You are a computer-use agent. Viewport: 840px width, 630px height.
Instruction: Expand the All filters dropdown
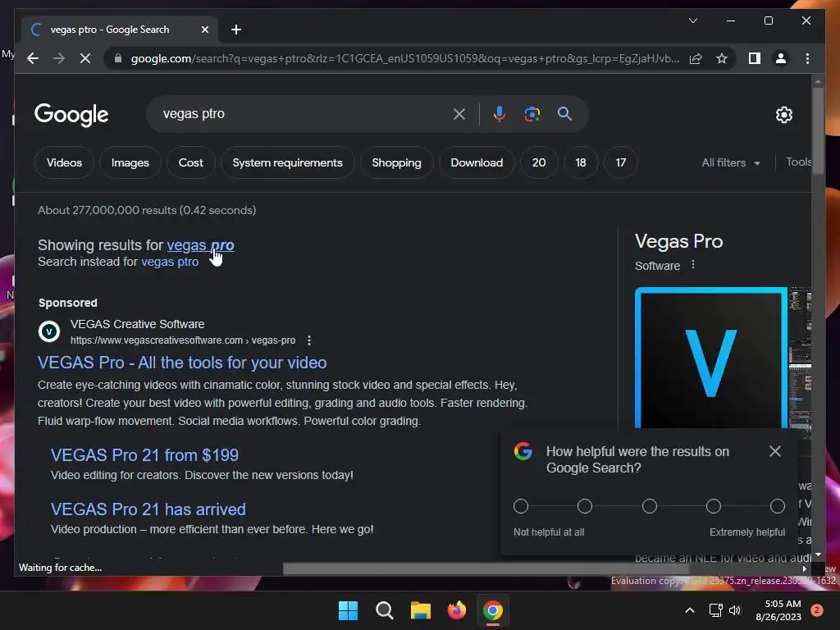point(731,163)
